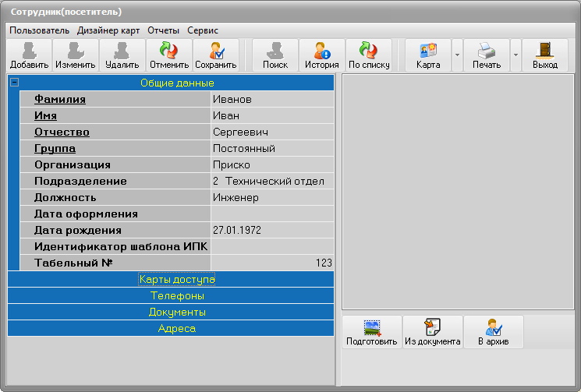Click the empty Дата оформления field
This screenshot has width=581, height=392.
pos(272,214)
